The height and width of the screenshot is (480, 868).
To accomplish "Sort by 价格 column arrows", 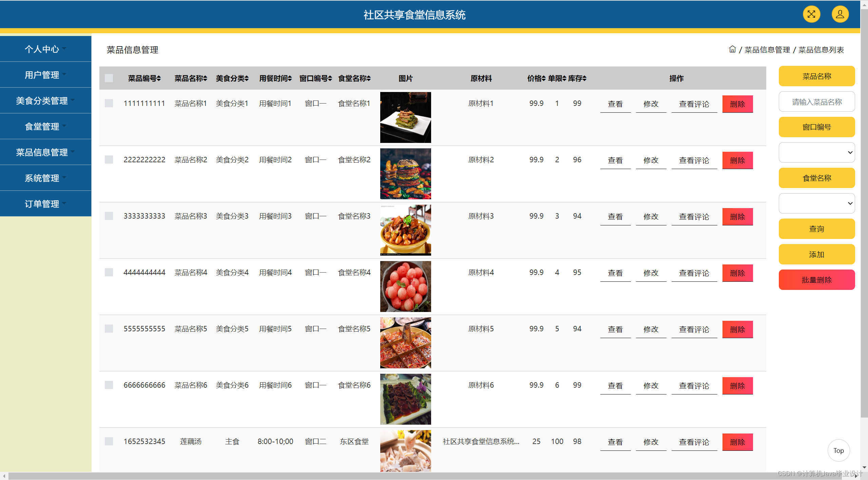I will 544,78.
